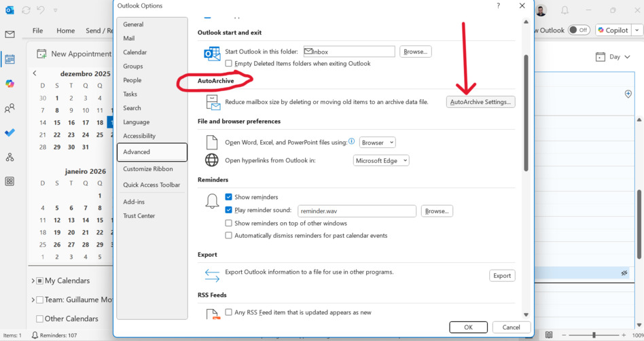Expand the Team: Guillaume calendar group

point(33,300)
